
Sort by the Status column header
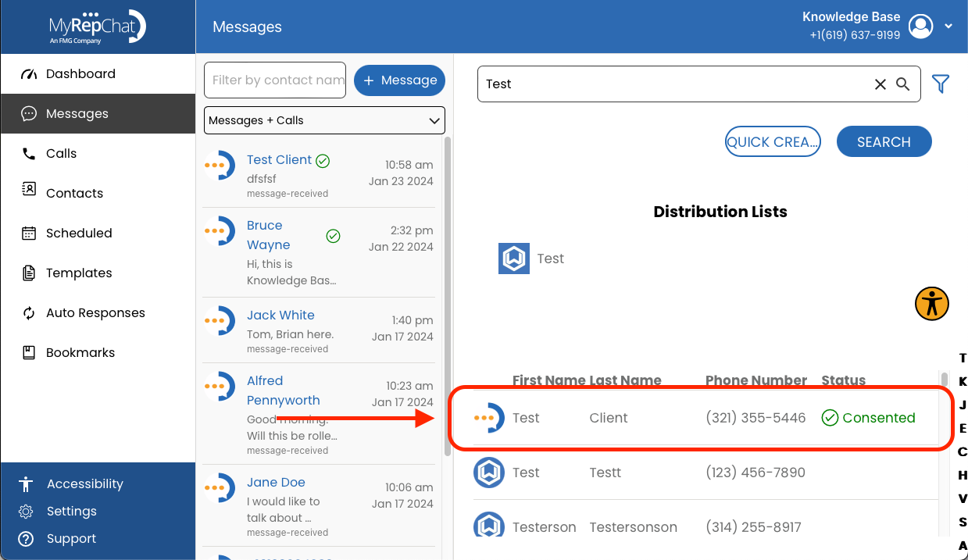pyautogui.click(x=844, y=381)
